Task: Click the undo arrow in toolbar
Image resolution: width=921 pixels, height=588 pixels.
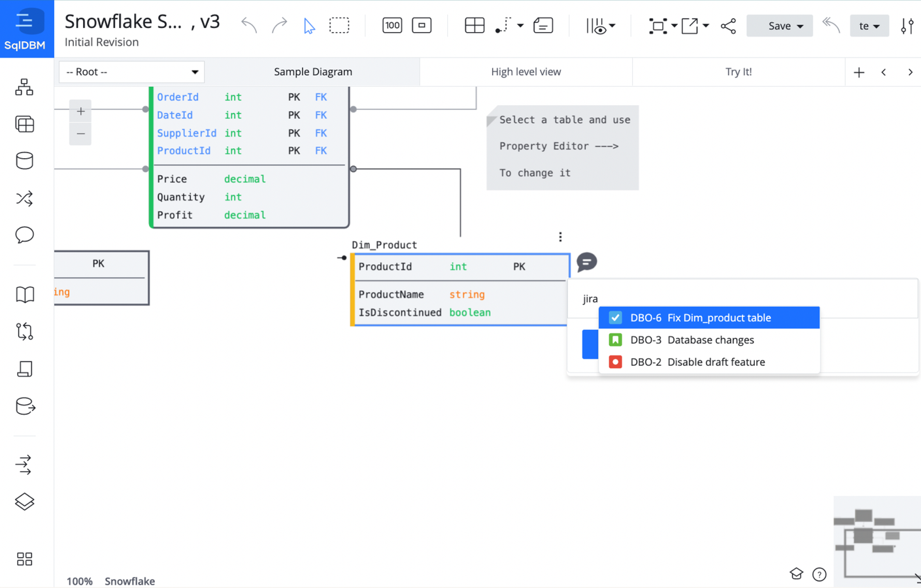Action: [249, 25]
